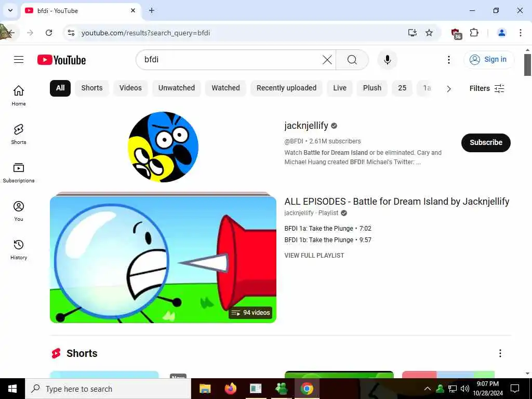532x399 pixels.
Task: Click the Chrome taskbar icon
Action: 307,389
